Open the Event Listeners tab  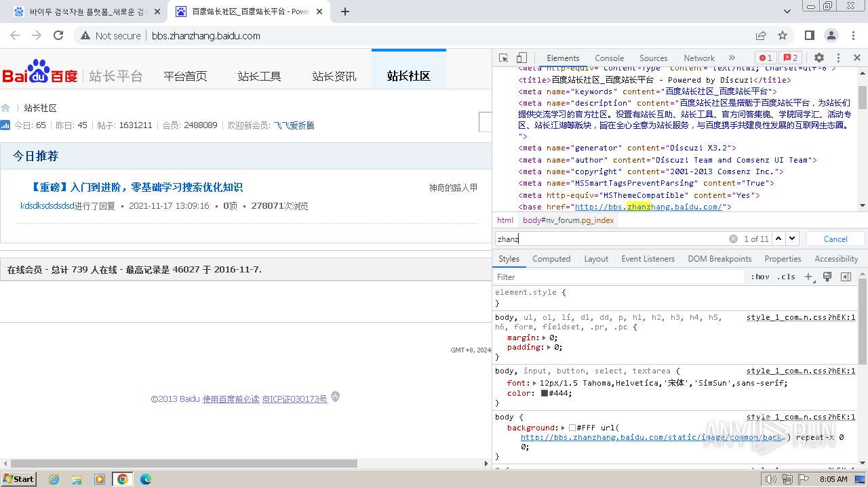[648, 259]
